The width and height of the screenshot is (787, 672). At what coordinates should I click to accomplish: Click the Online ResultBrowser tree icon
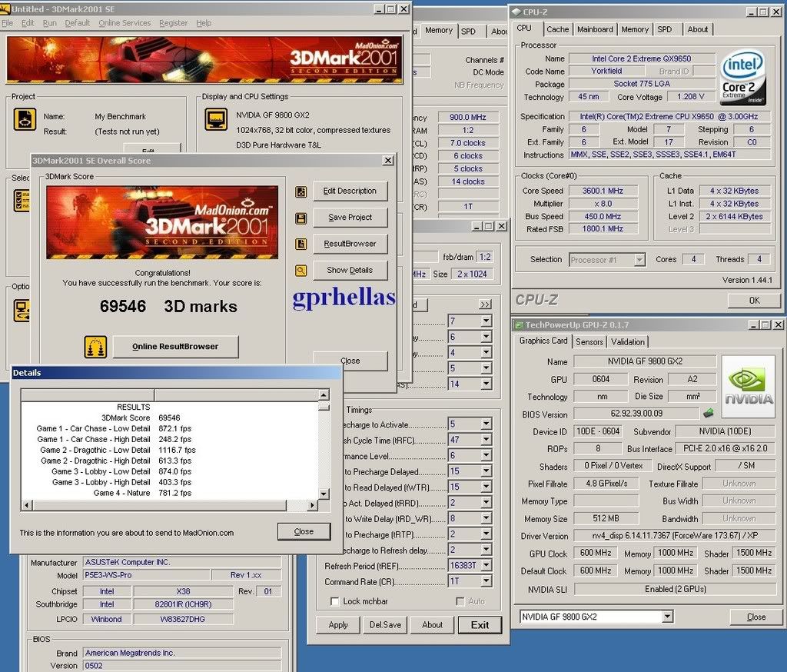coord(95,347)
